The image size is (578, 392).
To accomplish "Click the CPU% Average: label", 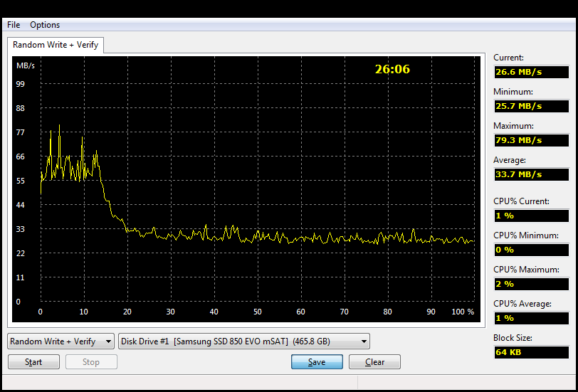I will (x=522, y=304).
